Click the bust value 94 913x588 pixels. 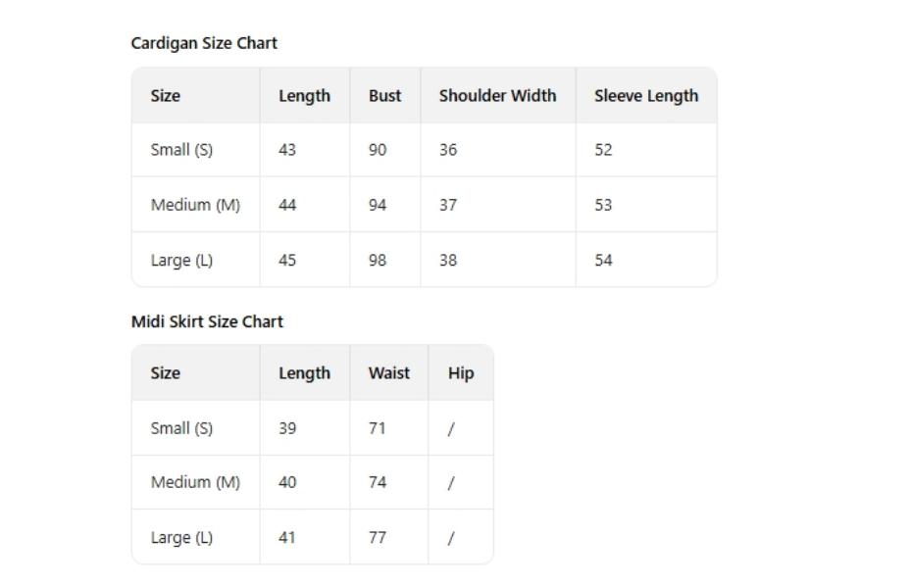pyautogui.click(x=378, y=205)
